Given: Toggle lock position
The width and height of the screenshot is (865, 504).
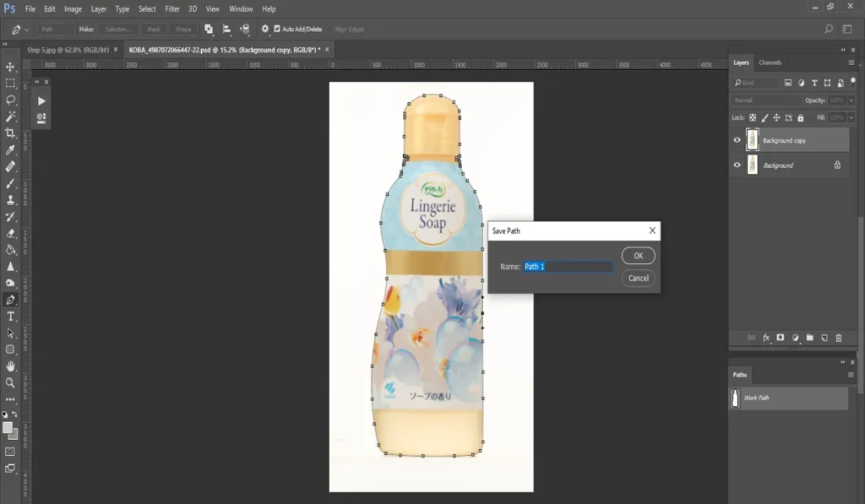Looking at the screenshot, I should click(x=776, y=117).
